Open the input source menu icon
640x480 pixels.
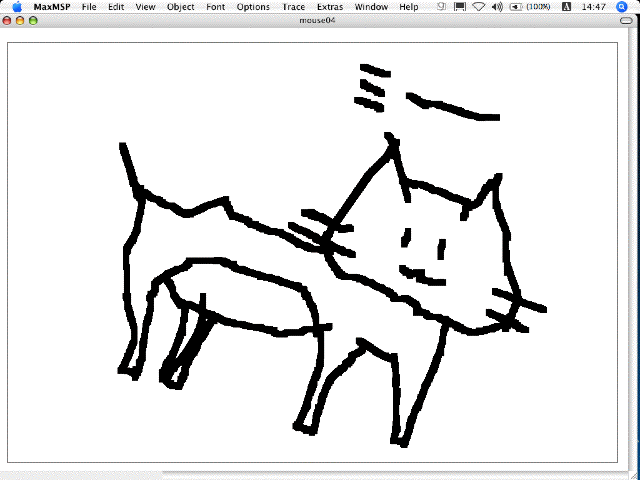(567, 7)
